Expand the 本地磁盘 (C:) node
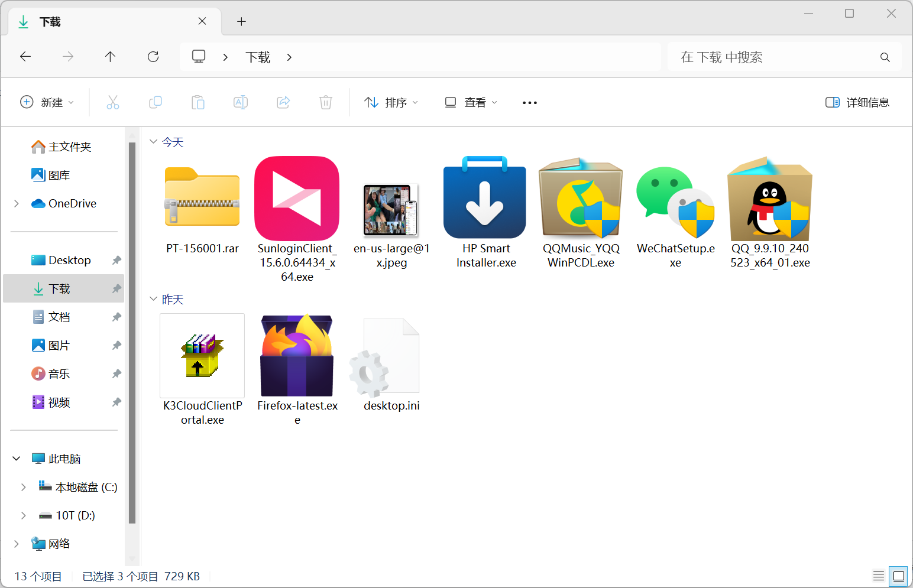Screen dimensions: 913x588 click(24, 487)
